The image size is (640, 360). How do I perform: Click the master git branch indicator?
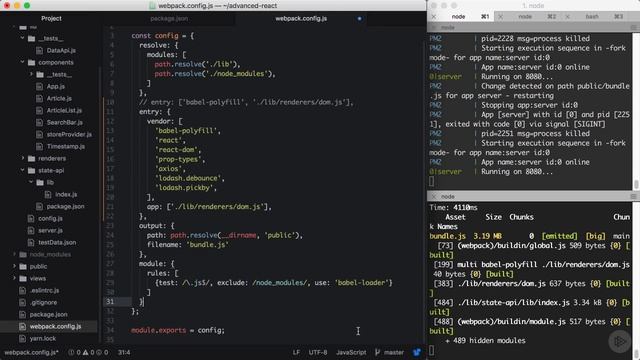click(x=389, y=352)
